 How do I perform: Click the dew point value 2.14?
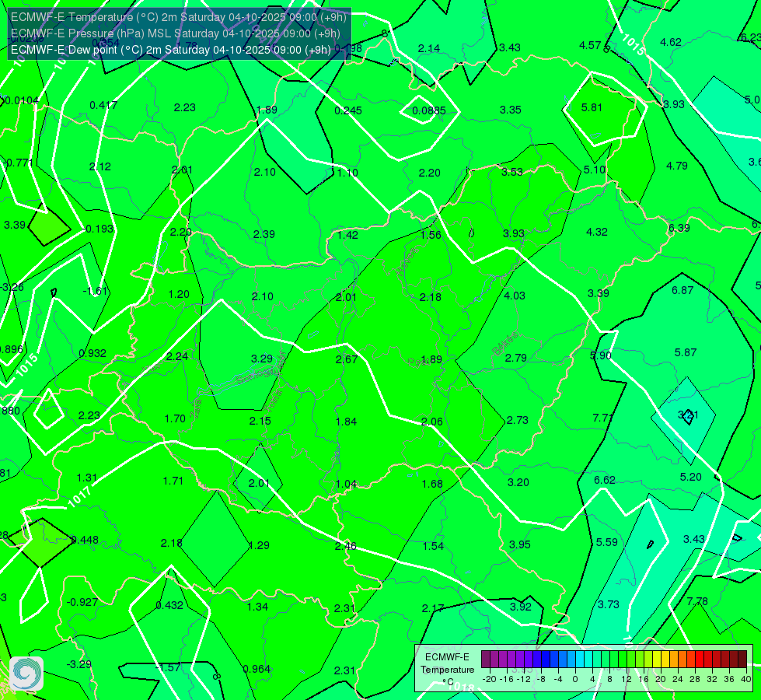[x=429, y=48]
